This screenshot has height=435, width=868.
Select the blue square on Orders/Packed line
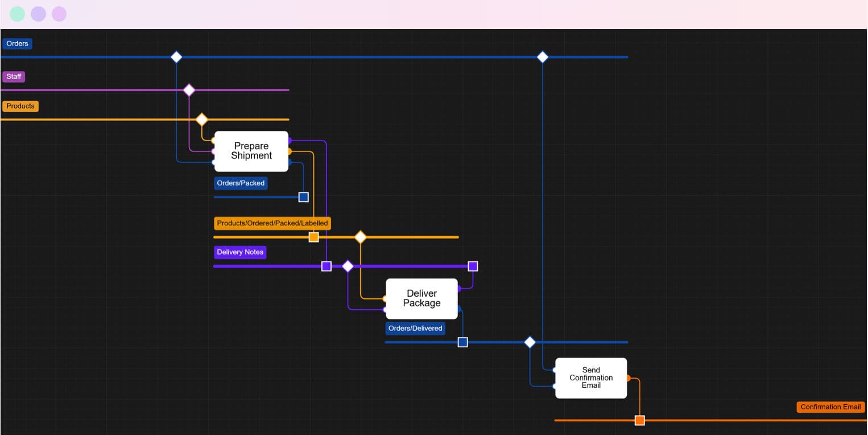[x=304, y=197]
